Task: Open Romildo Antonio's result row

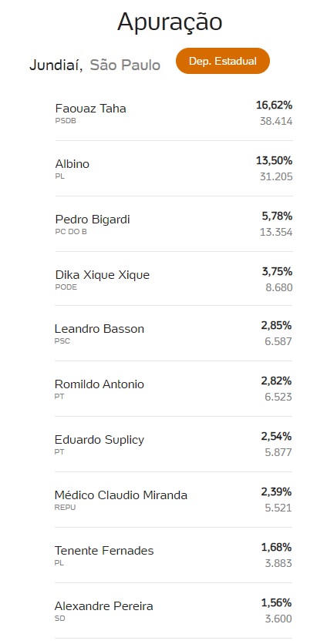Action: click(174, 389)
